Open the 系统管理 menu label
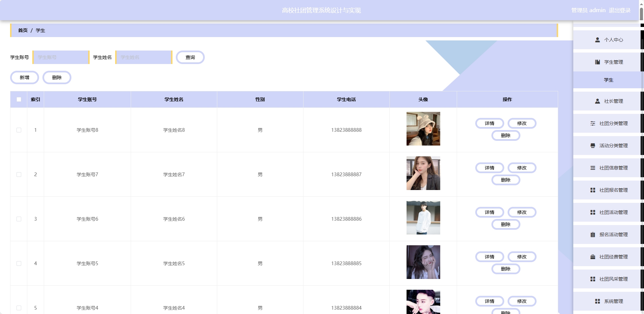 [613, 301]
